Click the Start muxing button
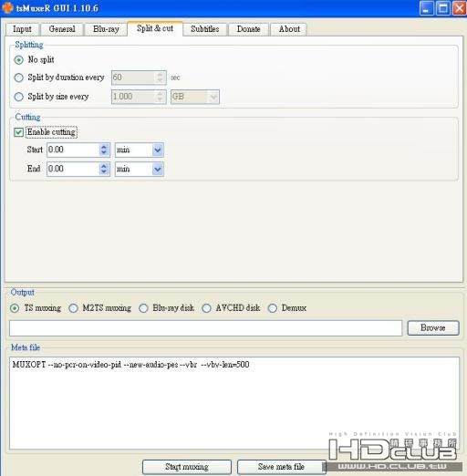The height and width of the screenshot is (476, 467). tap(187, 467)
